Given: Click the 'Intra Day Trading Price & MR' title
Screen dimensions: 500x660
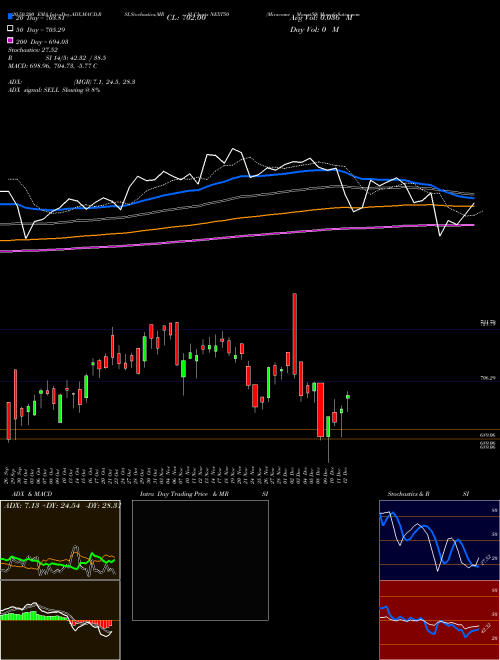Looking at the screenshot, I should (x=184, y=494).
